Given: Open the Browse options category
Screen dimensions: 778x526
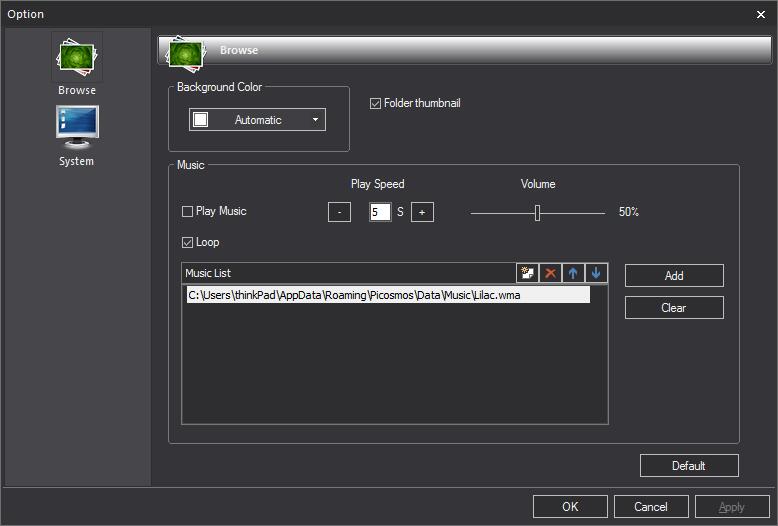Looking at the screenshot, I should pos(77,65).
